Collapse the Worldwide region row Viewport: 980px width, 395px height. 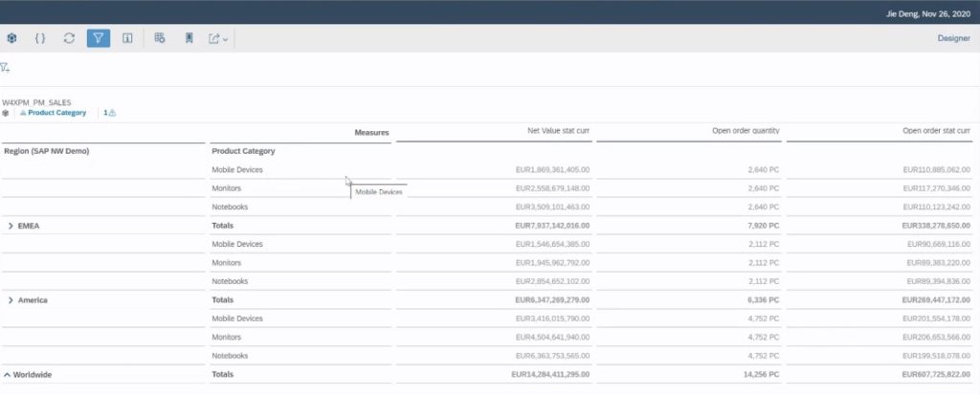point(7,375)
